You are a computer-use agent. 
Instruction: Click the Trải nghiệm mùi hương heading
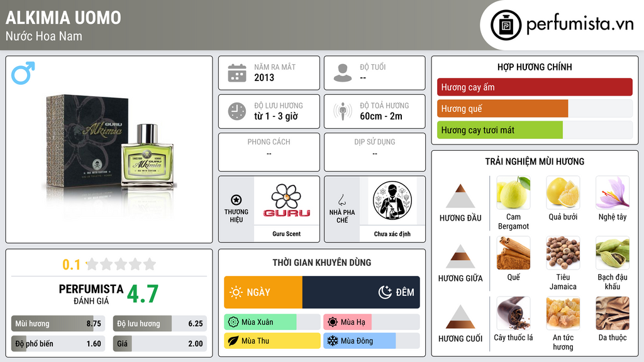coord(535,162)
